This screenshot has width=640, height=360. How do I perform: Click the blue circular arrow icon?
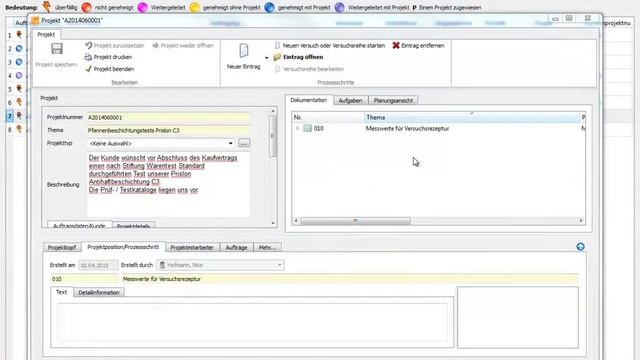point(580,247)
